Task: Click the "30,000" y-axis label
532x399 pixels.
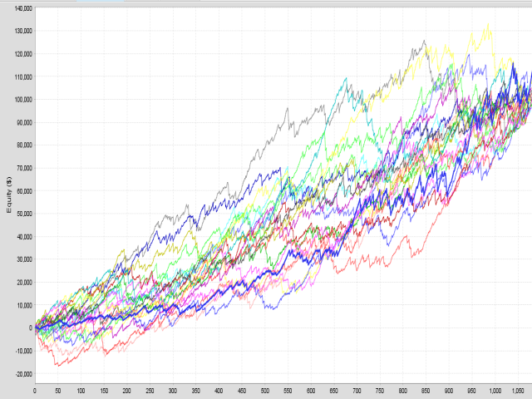Action: 24,259
